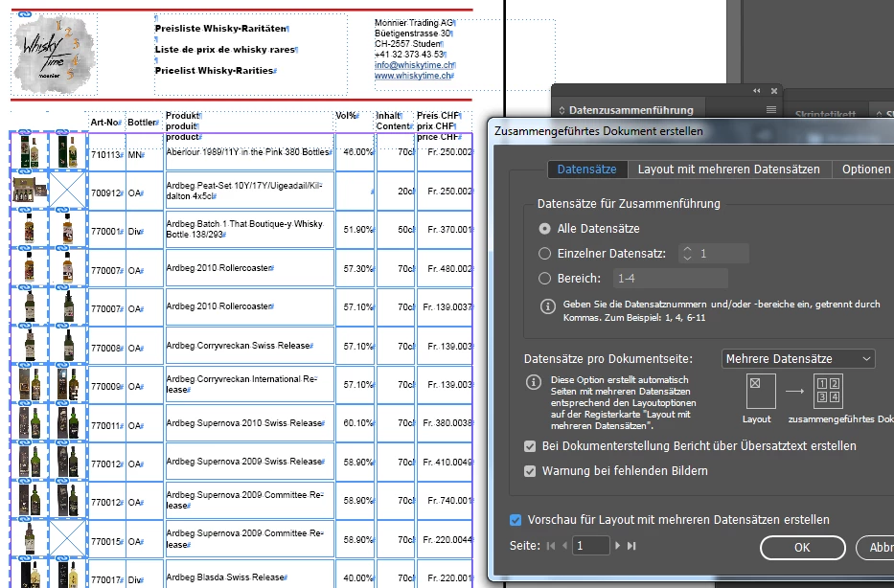
Task: Collapse the Datenzusammenführung panel with double arrows
Action: point(757,91)
